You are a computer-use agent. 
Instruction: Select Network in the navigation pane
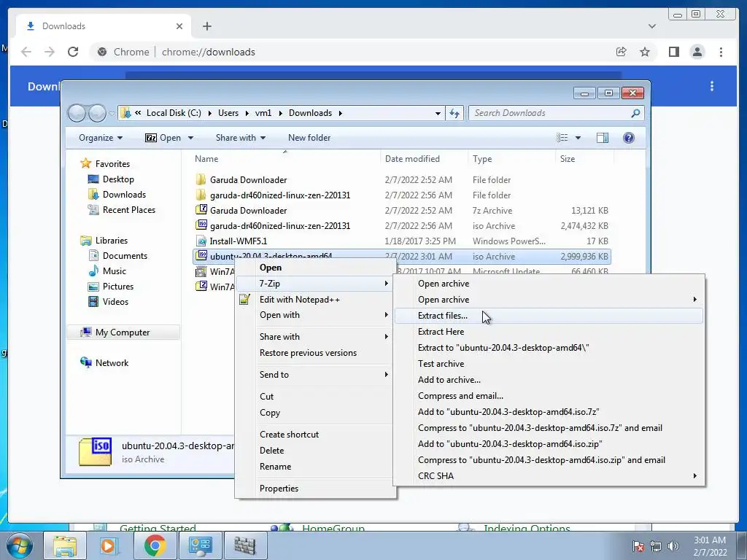coord(112,363)
